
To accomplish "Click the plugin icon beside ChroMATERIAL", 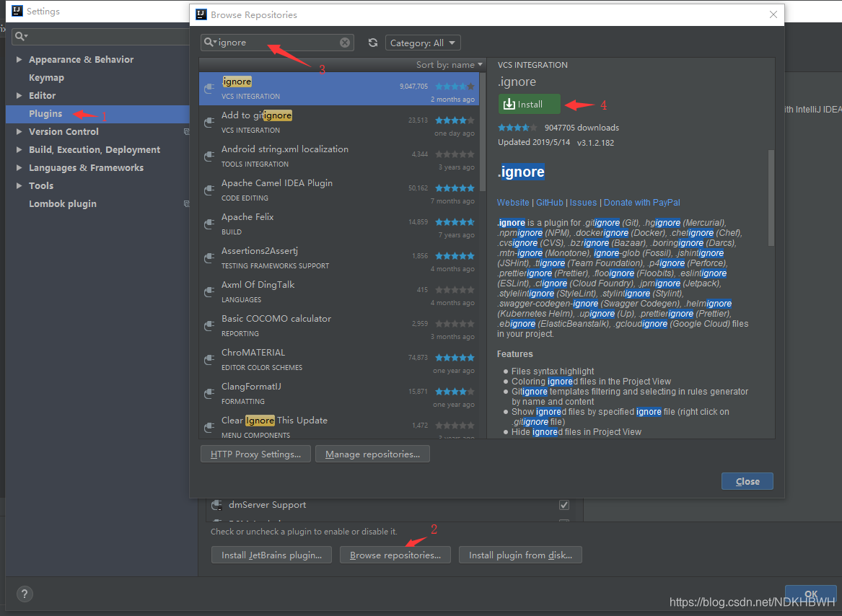I will tap(209, 359).
